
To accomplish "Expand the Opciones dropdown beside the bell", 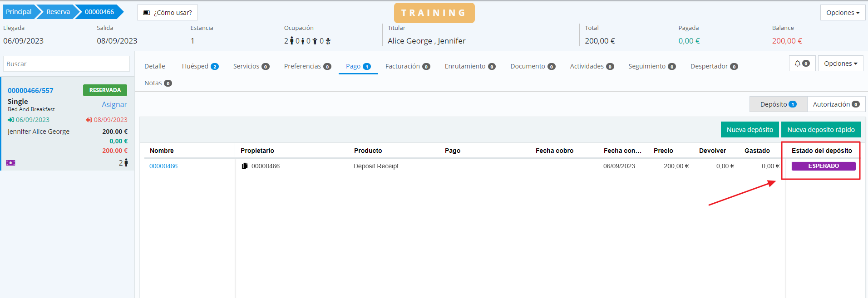I will [x=841, y=64].
